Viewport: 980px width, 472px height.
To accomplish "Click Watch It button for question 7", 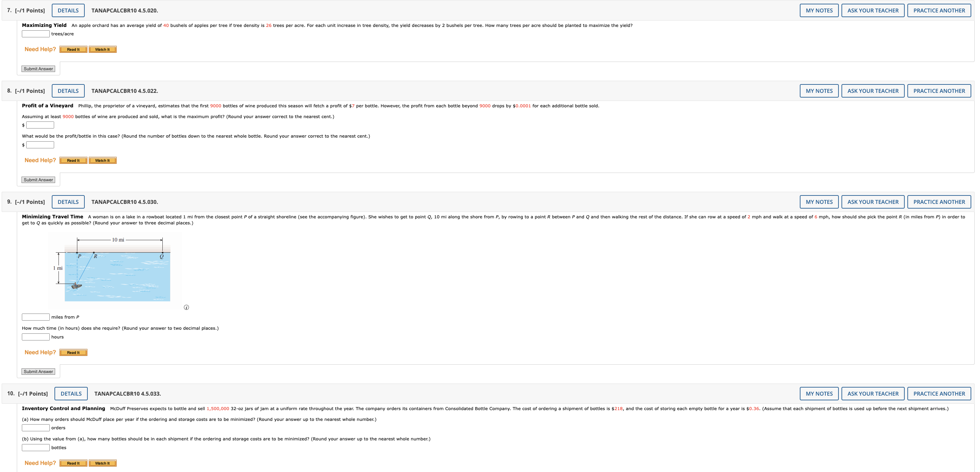I will click(x=102, y=49).
